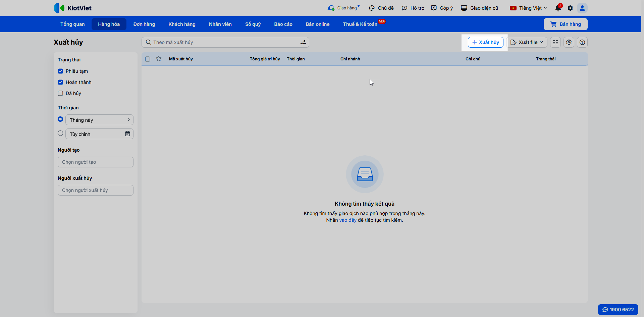
Task: Click the empty results inbox illustration
Action: tap(365, 174)
